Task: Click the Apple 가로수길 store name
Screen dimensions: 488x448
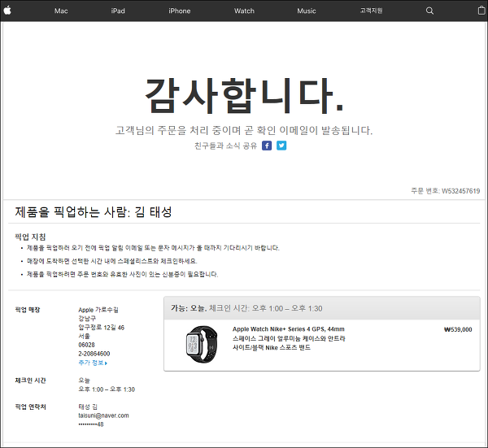Action: click(98, 310)
